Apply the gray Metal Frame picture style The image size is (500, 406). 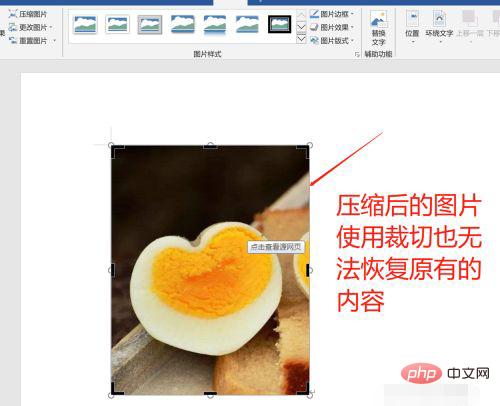[150, 25]
